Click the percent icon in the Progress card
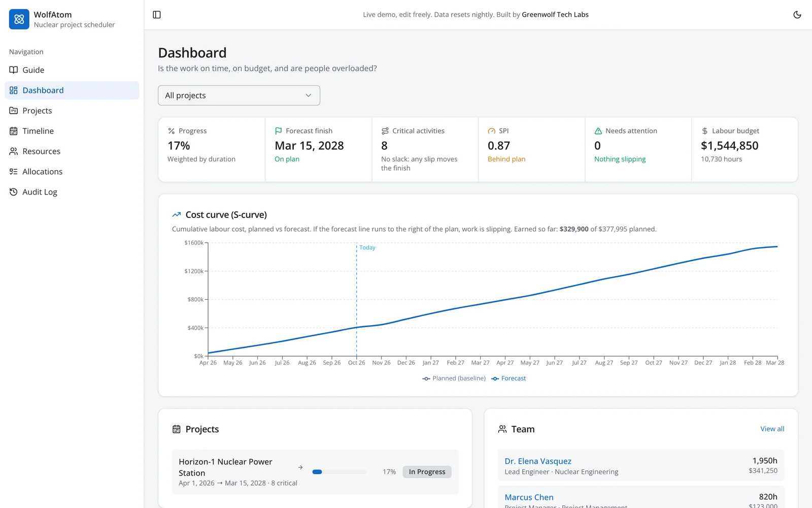The image size is (812, 508). tap(172, 131)
